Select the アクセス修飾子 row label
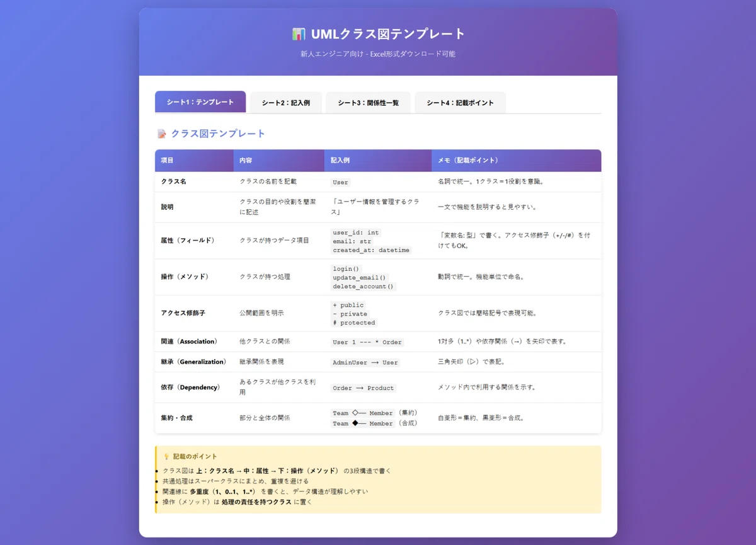This screenshot has width=756, height=545. coord(183,313)
